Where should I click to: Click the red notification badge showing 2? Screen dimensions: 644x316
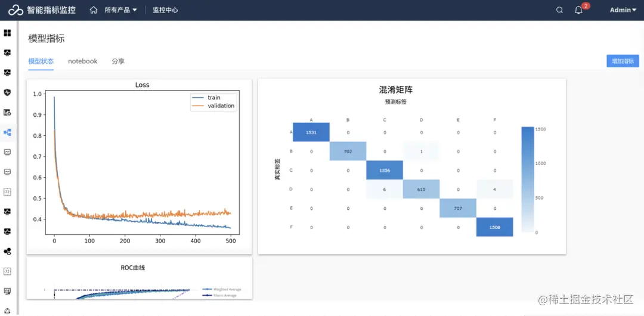(586, 6)
